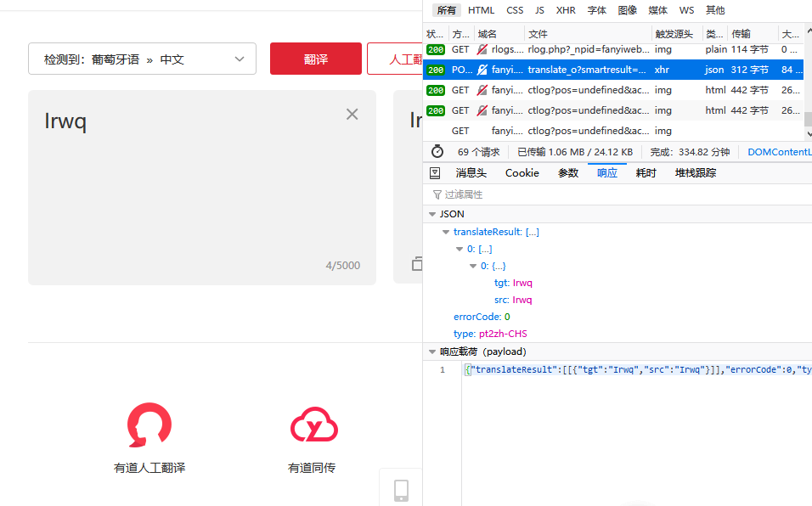Viewport: 812px width, 506px height.
Task: Select the 媒体 filter tab
Action: click(657, 10)
